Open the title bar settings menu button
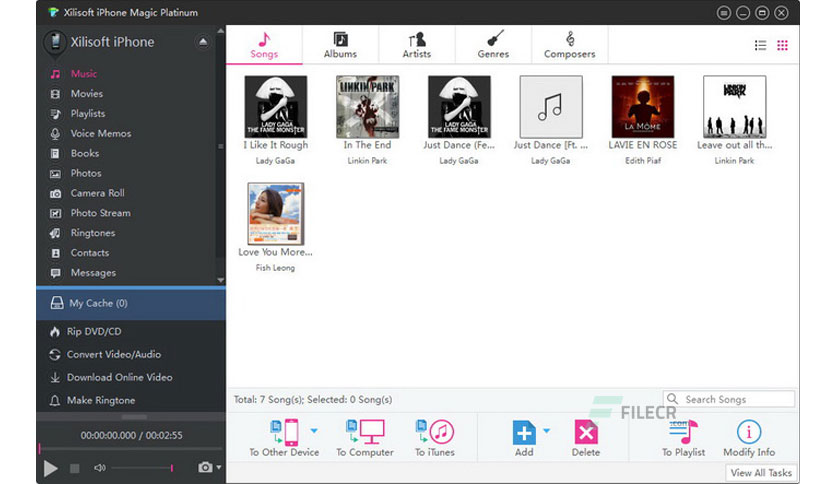The image size is (836, 484). tap(724, 12)
